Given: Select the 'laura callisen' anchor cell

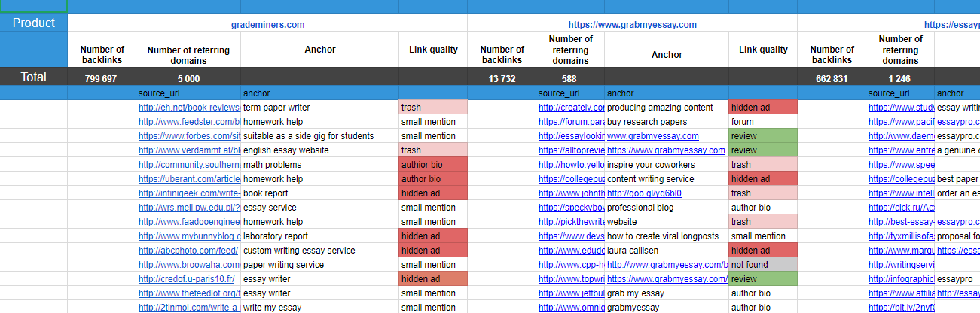Looking at the screenshot, I should 667,251.
